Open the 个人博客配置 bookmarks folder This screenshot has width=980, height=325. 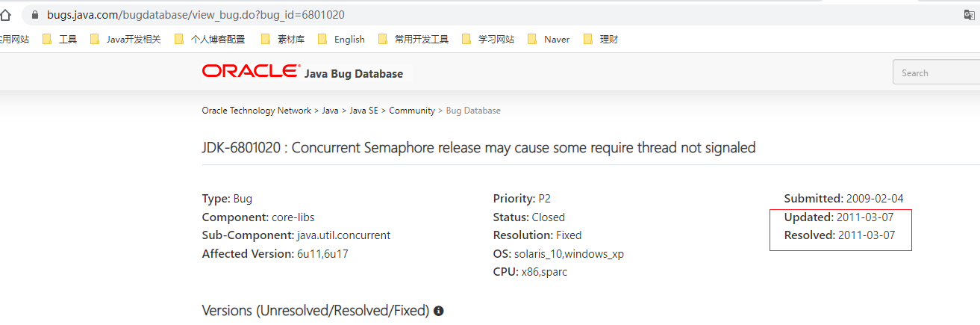point(210,40)
